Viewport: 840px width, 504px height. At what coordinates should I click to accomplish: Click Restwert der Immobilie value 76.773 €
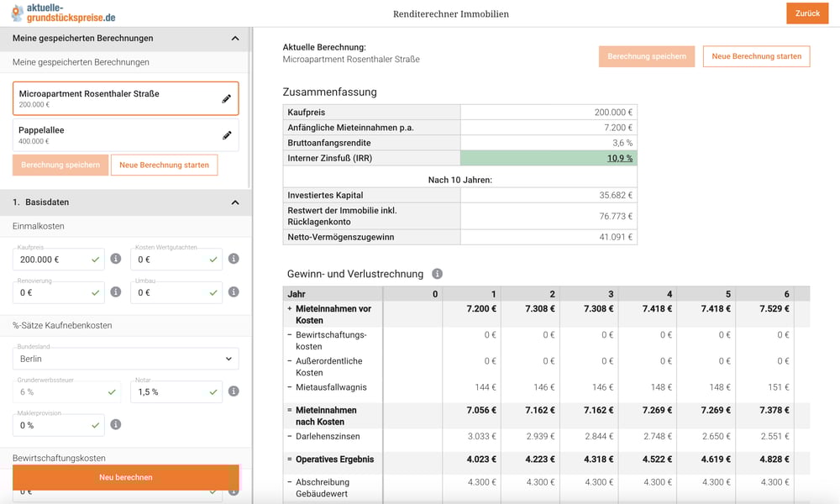tap(616, 217)
